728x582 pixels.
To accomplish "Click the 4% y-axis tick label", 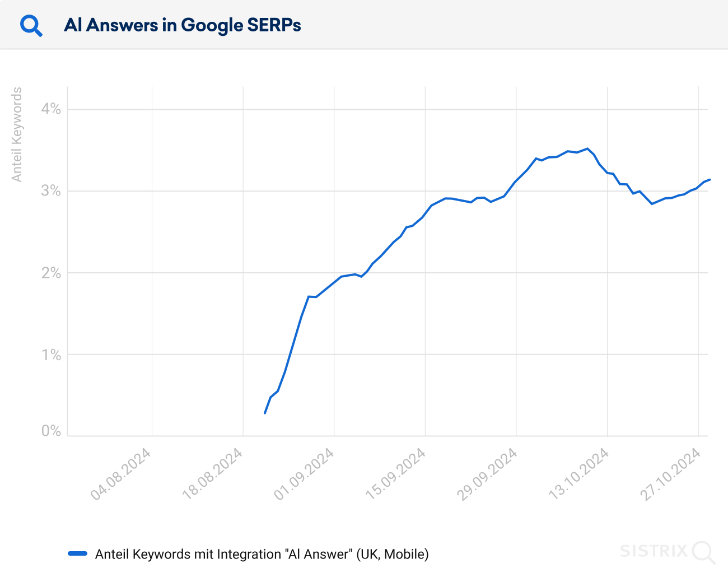I will (x=51, y=109).
